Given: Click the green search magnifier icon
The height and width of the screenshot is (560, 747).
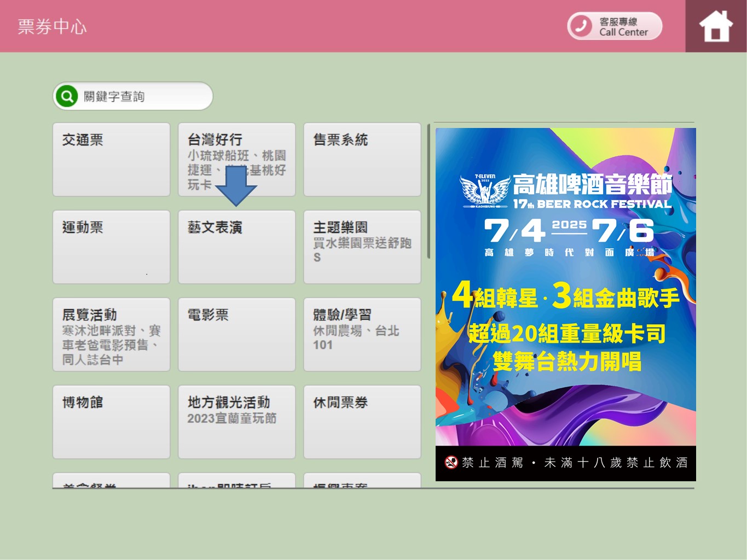Looking at the screenshot, I should 67,97.
